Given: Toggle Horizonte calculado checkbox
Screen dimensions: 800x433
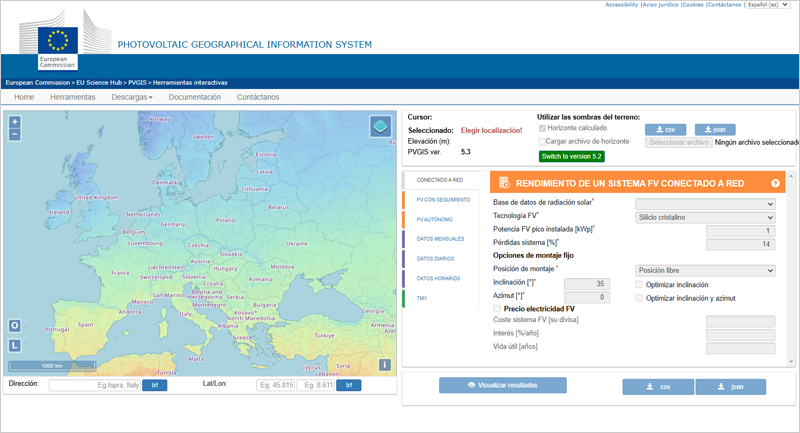Looking at the screenshot, I should [x=542, y=129].
